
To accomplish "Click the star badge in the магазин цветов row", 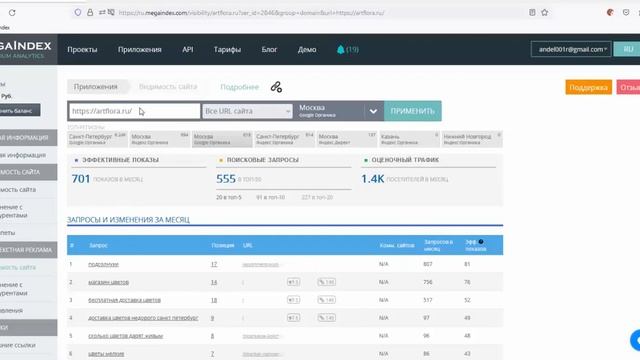I will coord(293,282).
